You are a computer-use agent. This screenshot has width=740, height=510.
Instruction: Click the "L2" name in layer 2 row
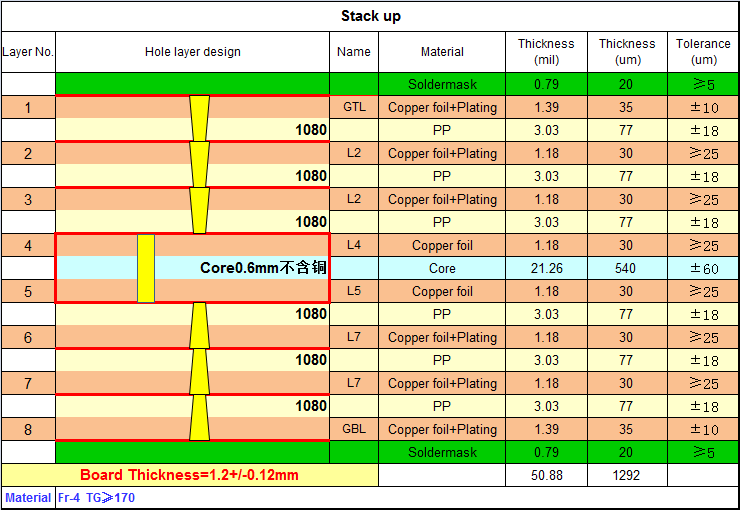(x=354, y=153)
